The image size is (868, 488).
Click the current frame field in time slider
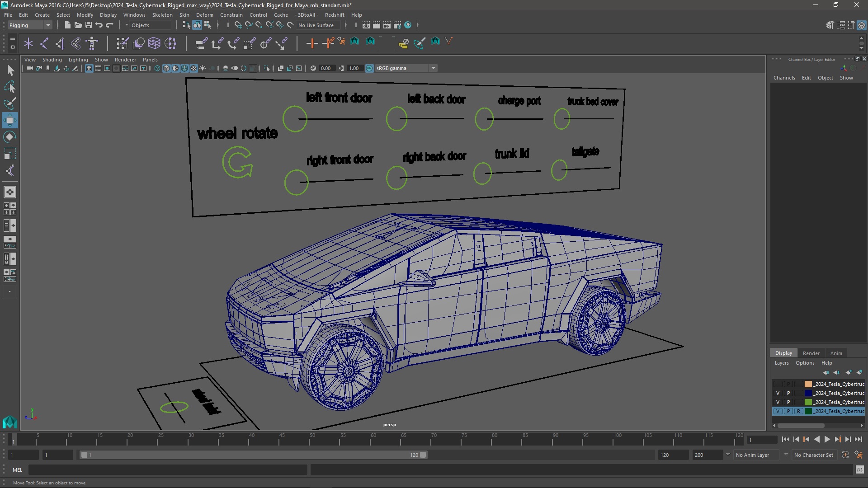pyautogui.click(x=762, y=440)
